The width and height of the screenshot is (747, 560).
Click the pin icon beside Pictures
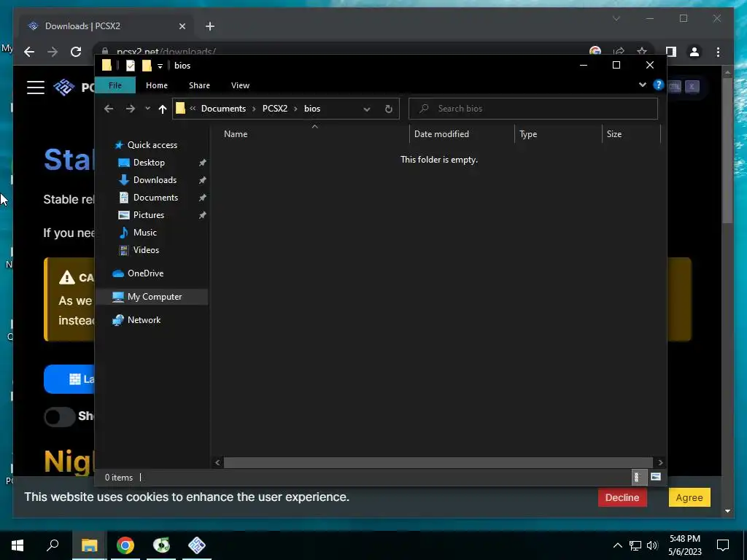pos(203,215)
